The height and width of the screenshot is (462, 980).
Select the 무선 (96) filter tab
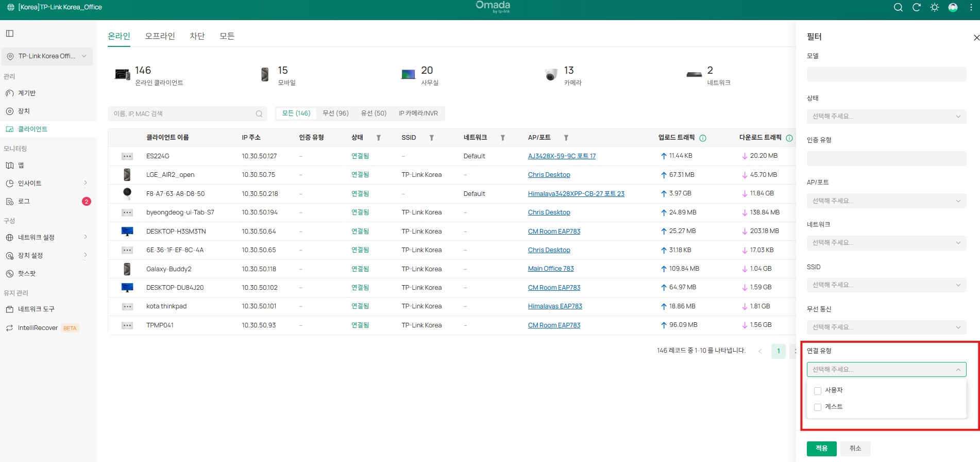(x=335, y=113)
